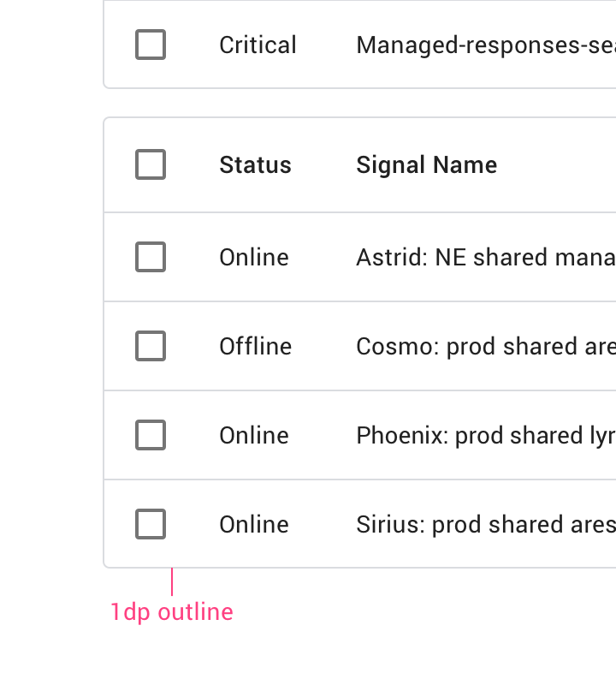Open the Managed-responses signal entry
The height and width of the screenshot is (685, 616).
click(x=486, y=45)
